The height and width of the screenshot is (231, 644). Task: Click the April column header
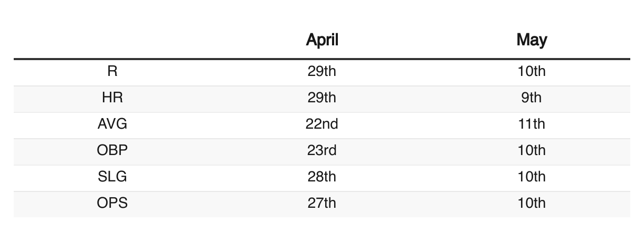322,41
